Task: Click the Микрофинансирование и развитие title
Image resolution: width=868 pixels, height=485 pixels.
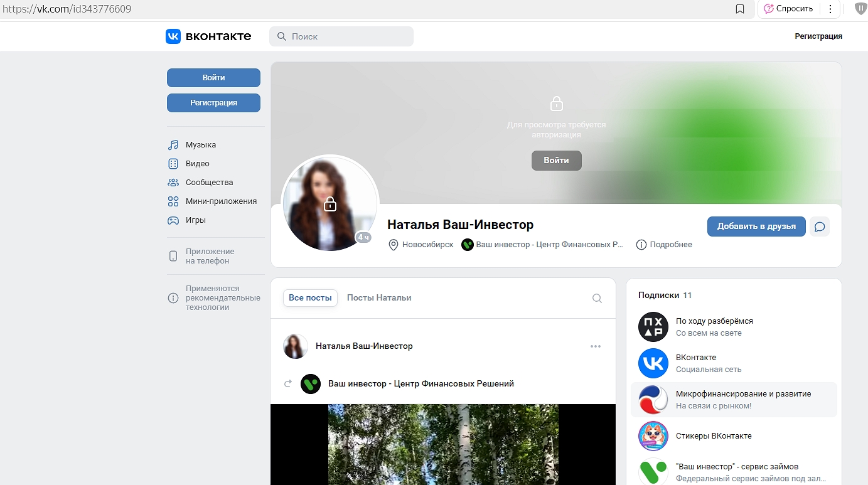Action: coord(744,394)
